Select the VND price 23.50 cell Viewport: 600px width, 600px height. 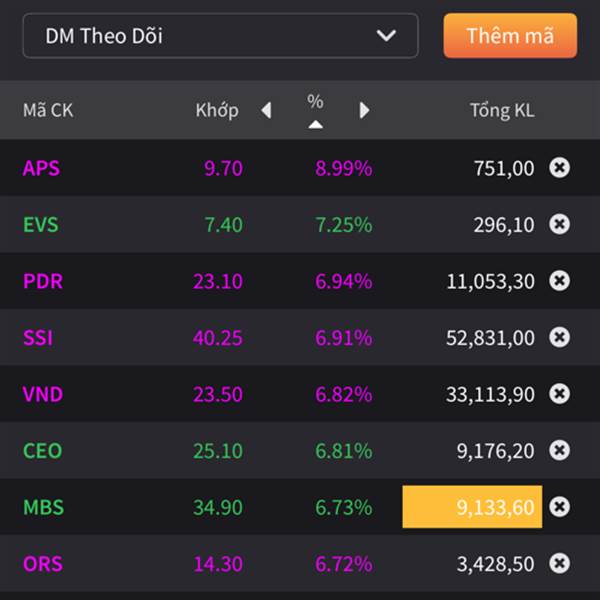pos(218,394)
